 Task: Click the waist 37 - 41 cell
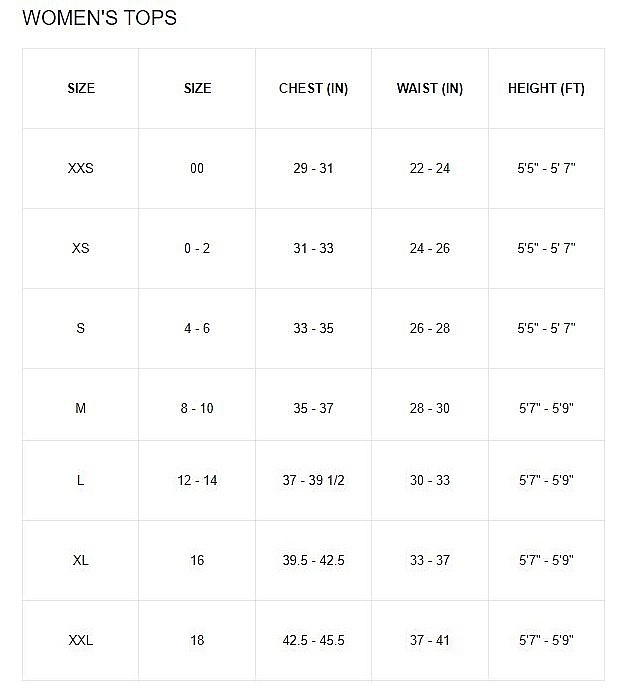(x=430, y=640)
